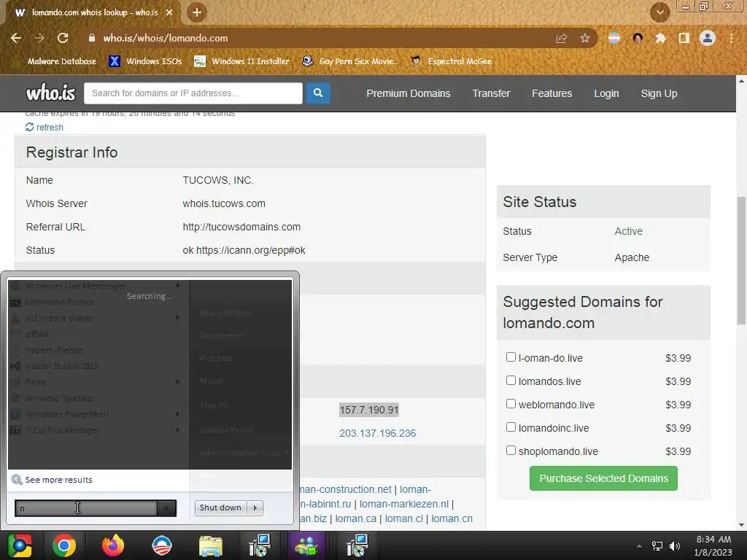
Task: Share this page via the address bar icon
Action: coord(561,38)
